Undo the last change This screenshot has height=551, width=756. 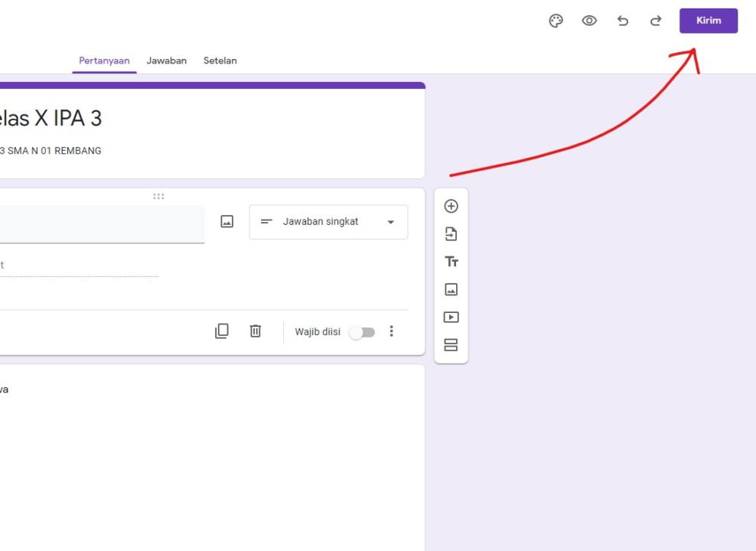[x=622, y=21]
